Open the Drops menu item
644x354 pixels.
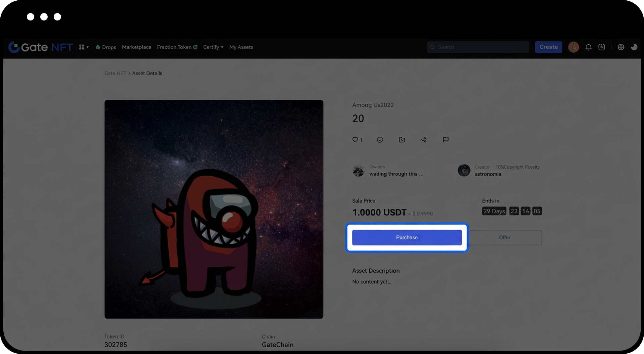(x=106, y=47)
